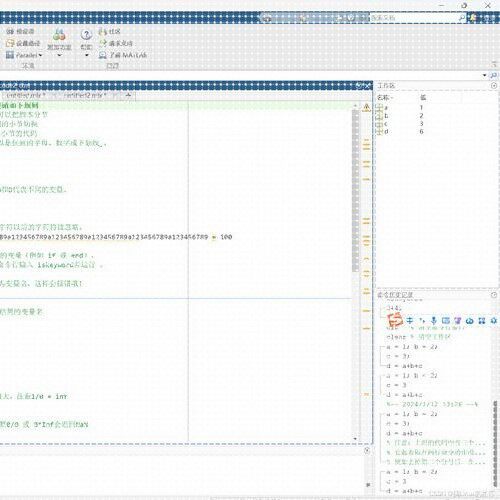This screenshot has height=500, width=500.
Task: Expand the Add-Ons dropdown arrow
Action: pos(59,55)
